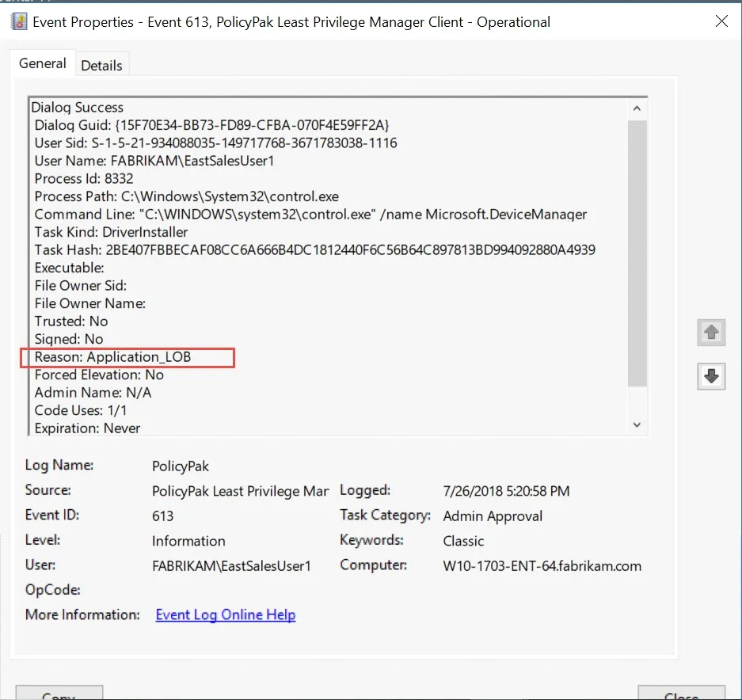The width and height of the screenshot is (742, 700).
Task: Click the up arrow to view previous event
Action: (x=710, y=333)
